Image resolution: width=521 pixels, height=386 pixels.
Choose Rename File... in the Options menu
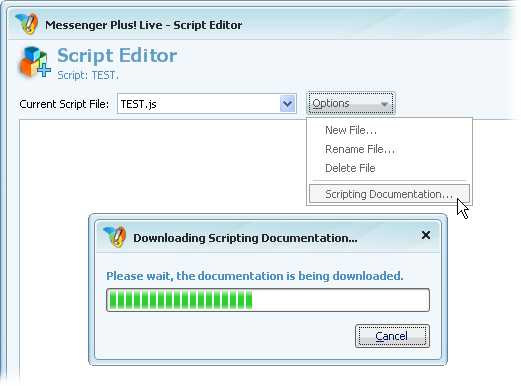[x=360, y=149]
